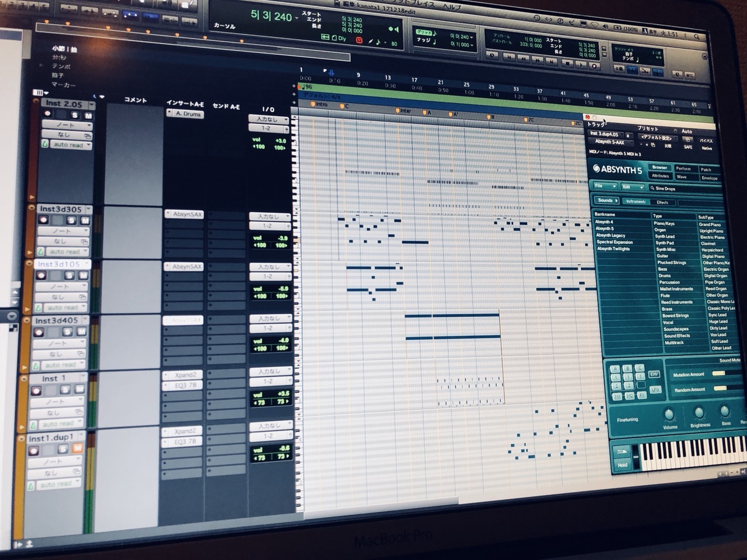Screen dimensions: 747x560
Task: Open the Absynth 5-AAX plugin selector
Action: (x=611, y=142)
